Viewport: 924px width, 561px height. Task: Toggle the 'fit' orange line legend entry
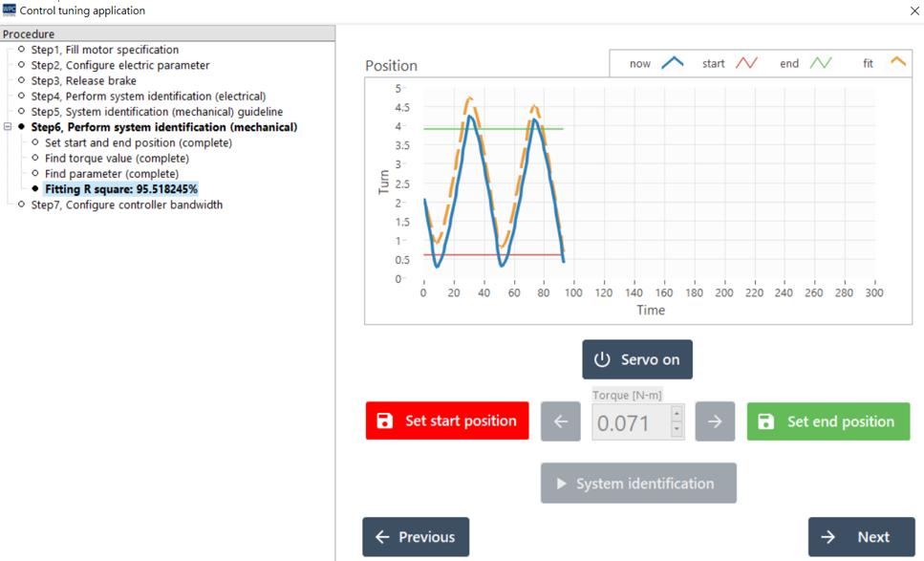883,63
